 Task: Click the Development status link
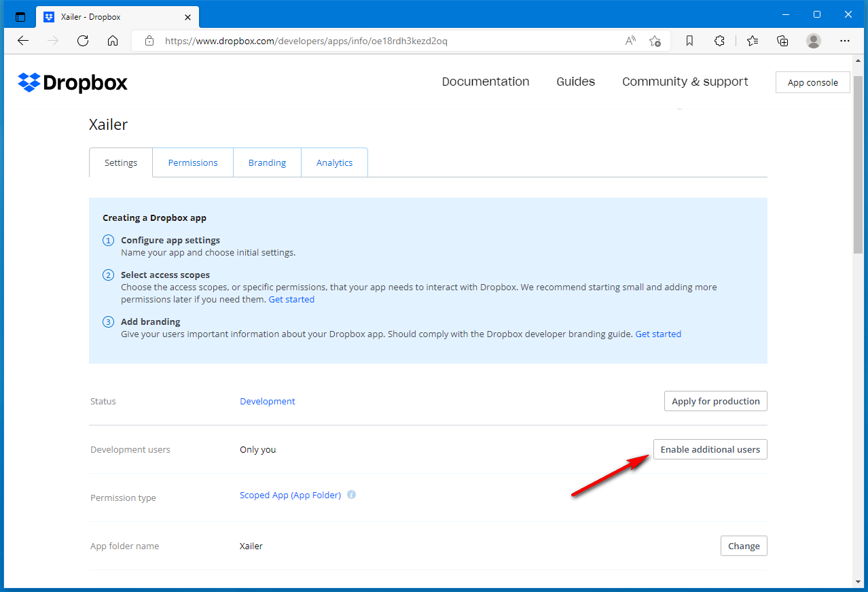(268, 401)
